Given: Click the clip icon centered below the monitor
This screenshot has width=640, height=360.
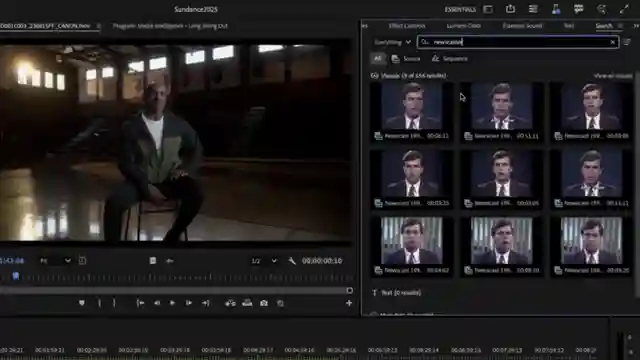Looking at the screenshot, I should 153,260.
